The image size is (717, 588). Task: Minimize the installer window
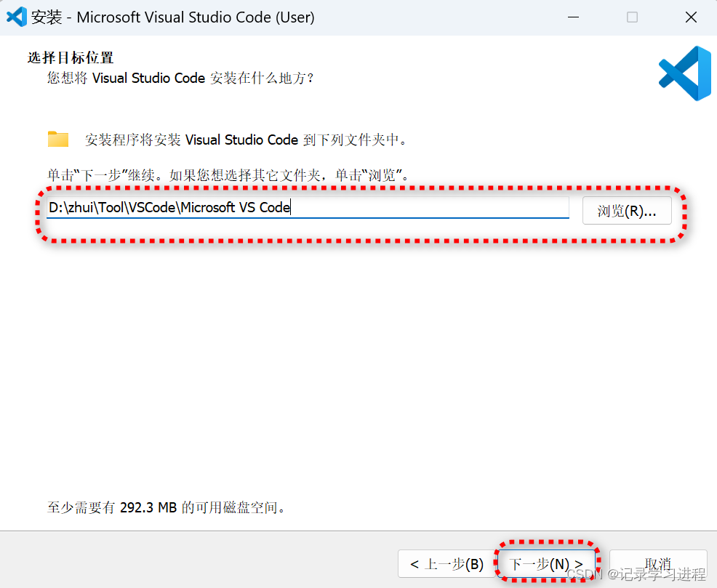(573, 17)
